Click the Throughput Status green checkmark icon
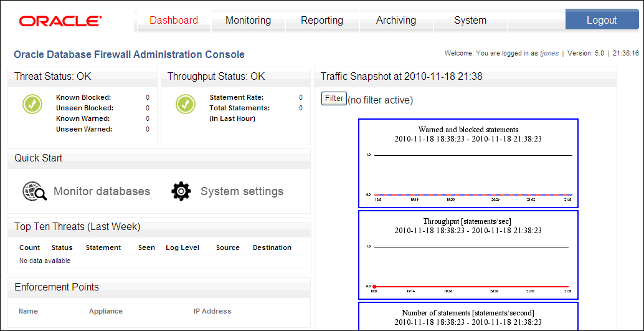The image size is (644, 331). click(186, 105)
